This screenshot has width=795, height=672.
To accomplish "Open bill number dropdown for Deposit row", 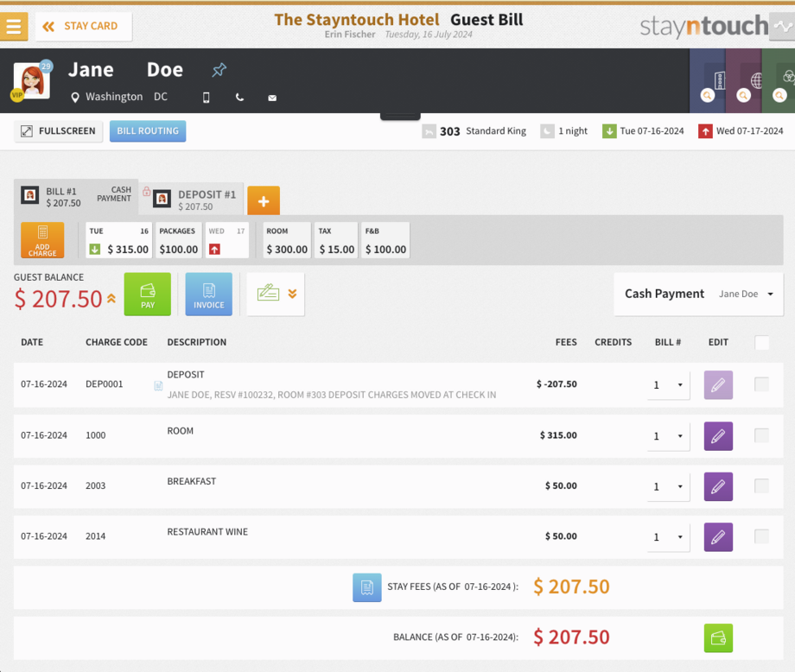I will [668, 385].
